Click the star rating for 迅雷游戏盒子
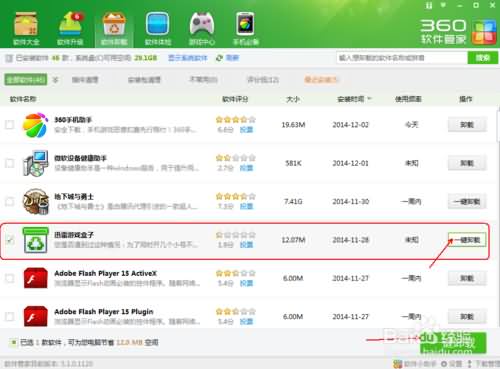 [x=235, y=235]
